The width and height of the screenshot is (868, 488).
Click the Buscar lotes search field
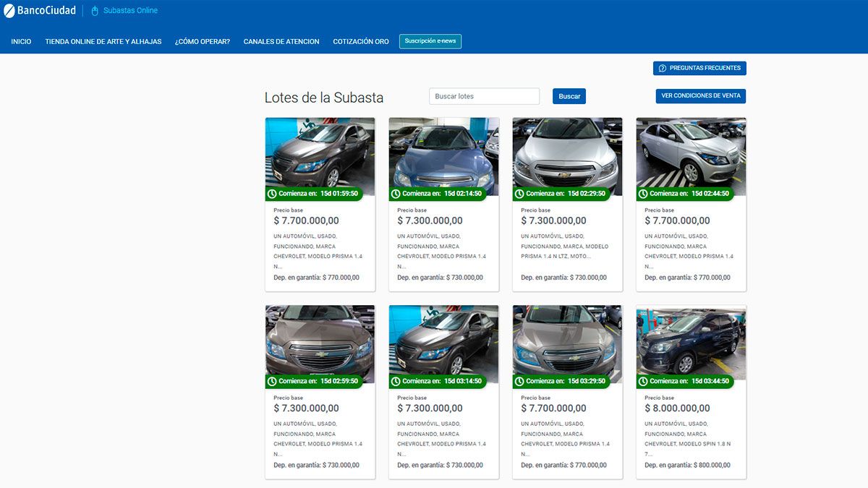point(484,95)
